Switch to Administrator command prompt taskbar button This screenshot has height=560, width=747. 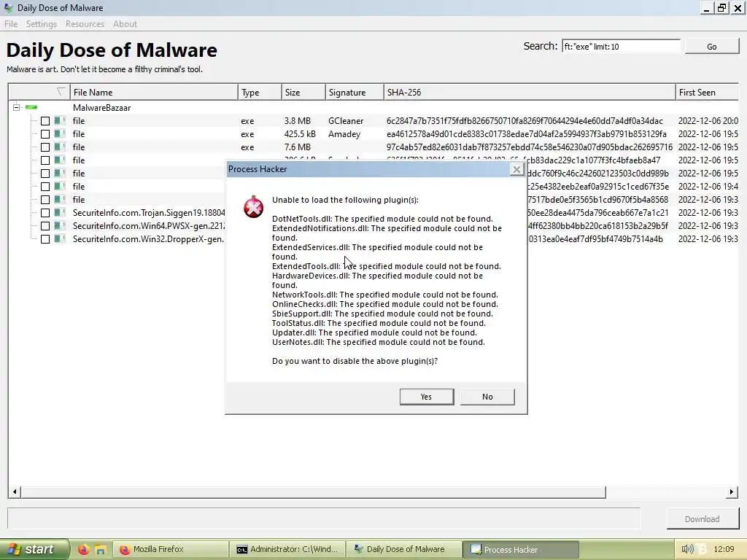[x=287, y=550]
